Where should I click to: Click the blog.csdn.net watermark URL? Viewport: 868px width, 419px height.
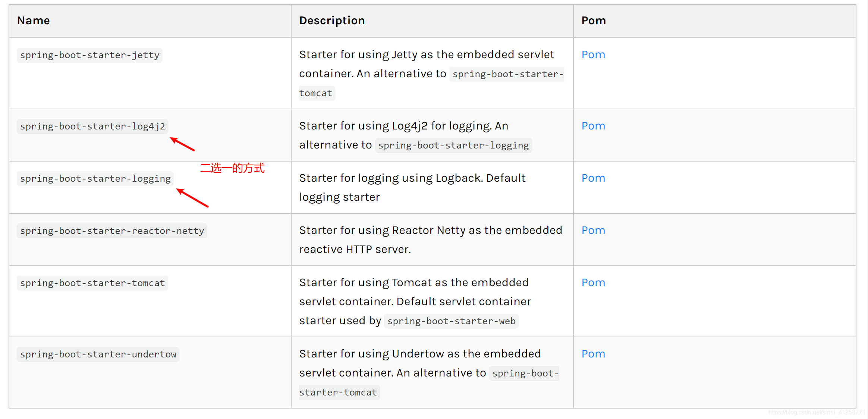(817, 412)
